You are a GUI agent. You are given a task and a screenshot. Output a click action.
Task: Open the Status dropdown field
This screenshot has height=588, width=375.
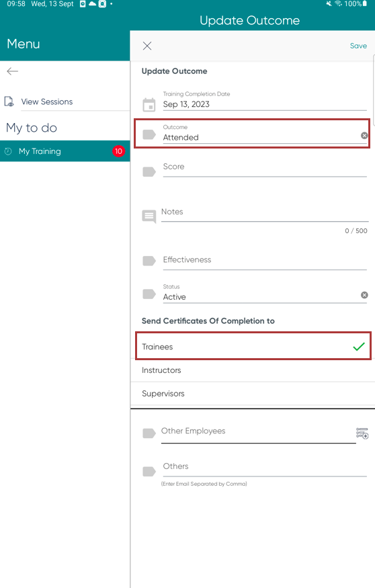tap(261, 293)
